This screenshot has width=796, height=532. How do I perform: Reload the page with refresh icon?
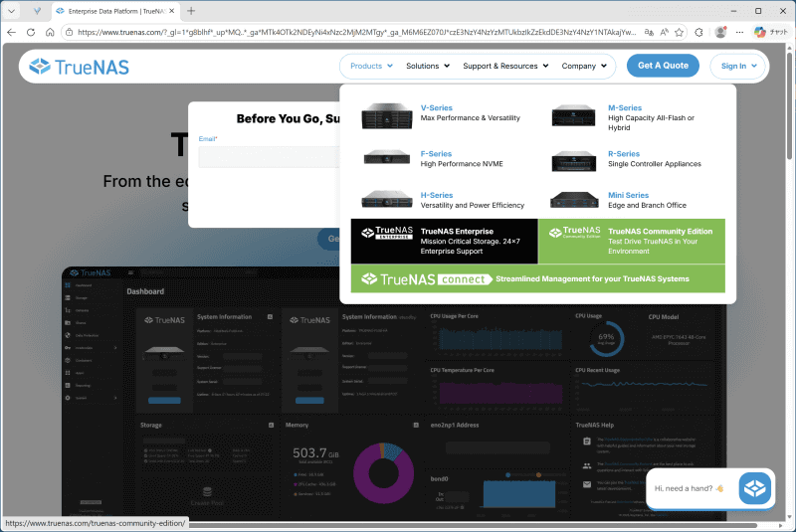click(x=31, y=32)
